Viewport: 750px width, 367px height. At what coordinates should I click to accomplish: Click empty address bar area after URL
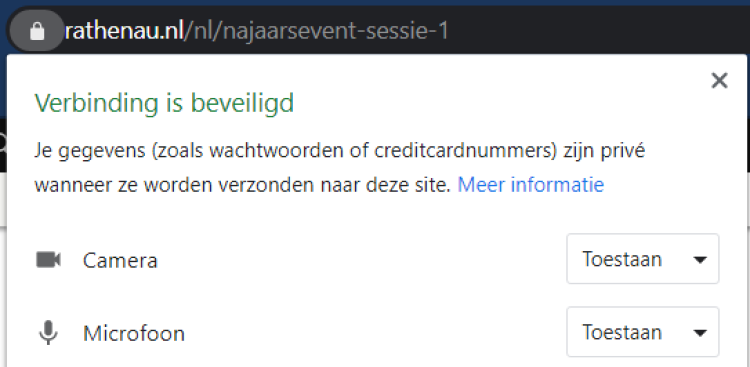[598, 32]
